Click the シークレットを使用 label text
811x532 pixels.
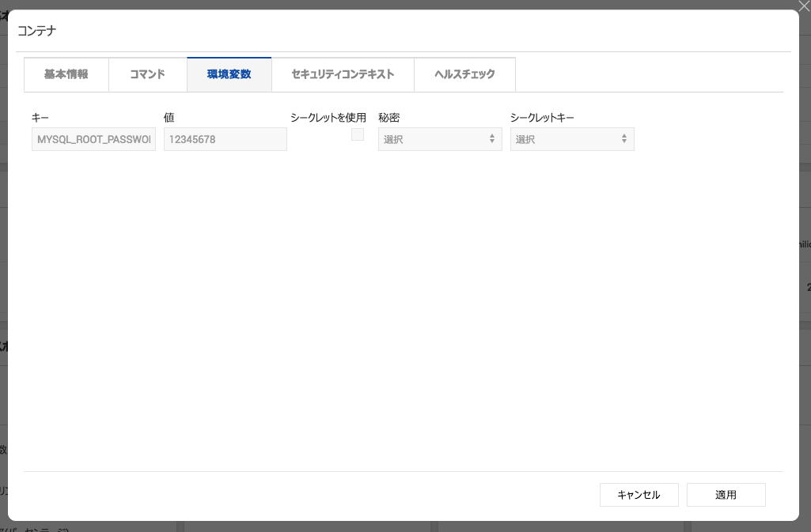point(328,118)
